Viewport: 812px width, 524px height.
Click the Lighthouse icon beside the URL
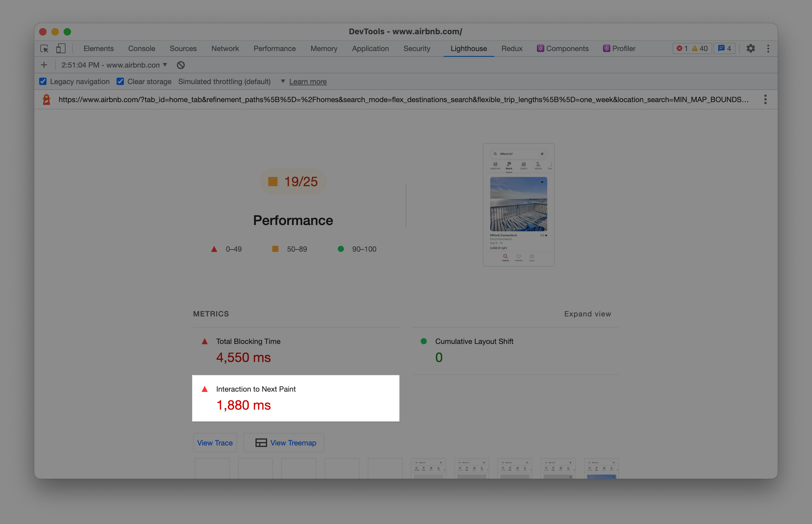click(x=47, y=99)
